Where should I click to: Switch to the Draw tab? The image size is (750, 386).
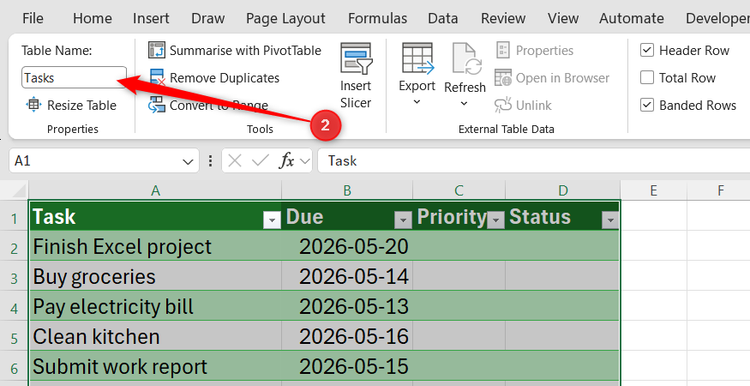208,18
